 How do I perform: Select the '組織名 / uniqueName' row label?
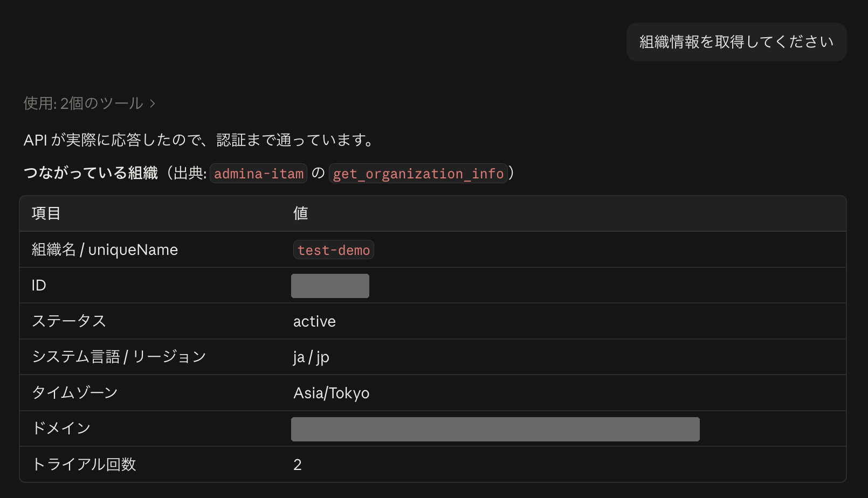coord(105,250)
